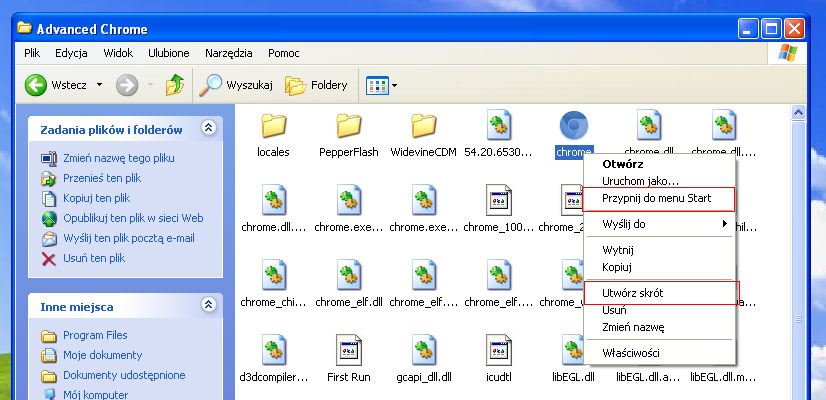Collapse the Zadania plików i folderów panel
This screenshot has height=400, width=826.
[209, 128]
